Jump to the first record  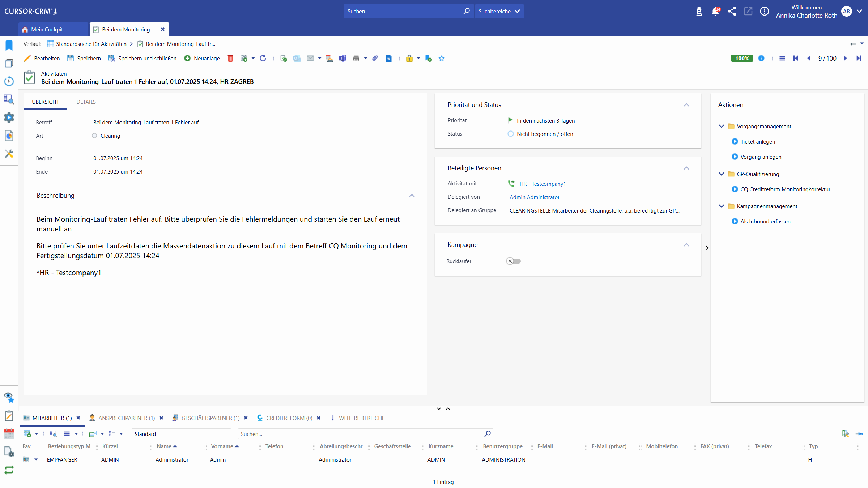point(796,58)
